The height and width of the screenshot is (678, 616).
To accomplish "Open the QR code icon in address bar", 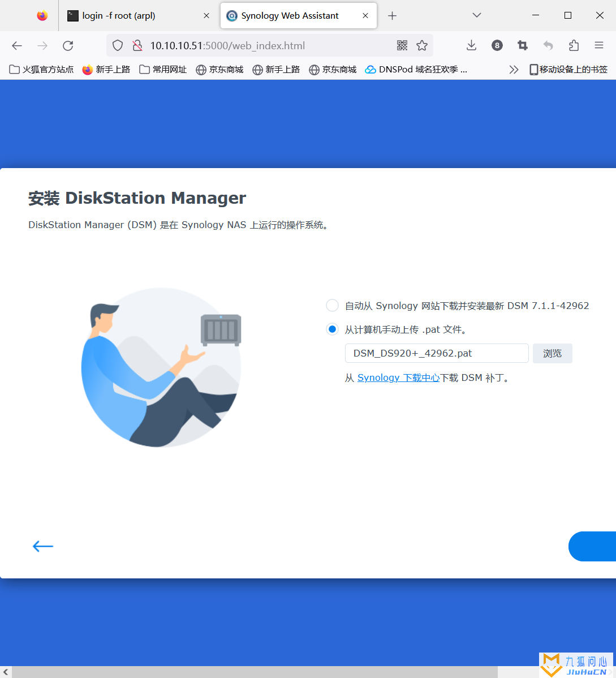I will [x=402, y=45].
